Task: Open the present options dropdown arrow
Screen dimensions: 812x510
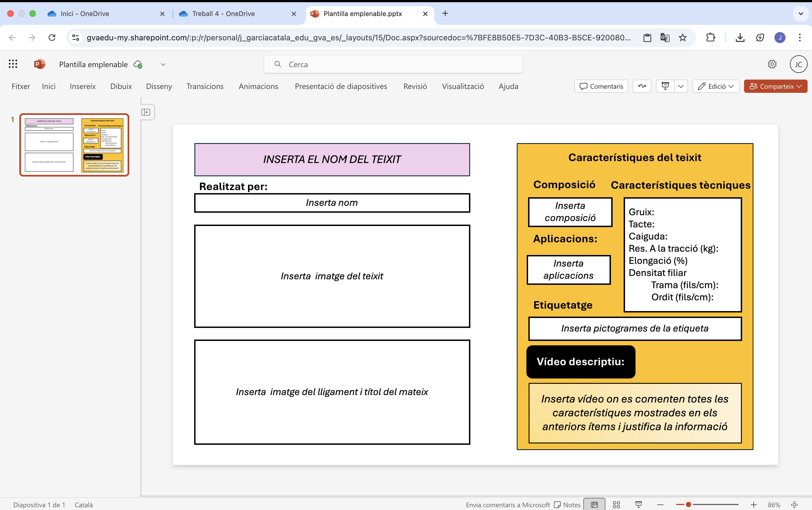Action: point(681,86)
